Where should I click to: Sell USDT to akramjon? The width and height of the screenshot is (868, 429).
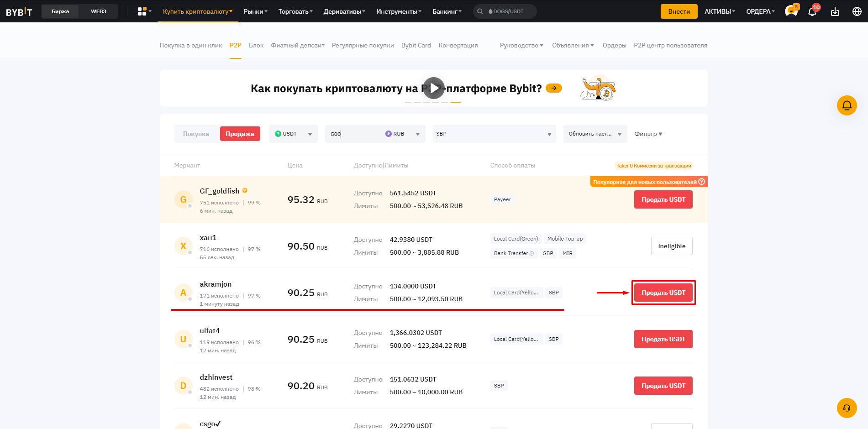[x=663, y=293]
